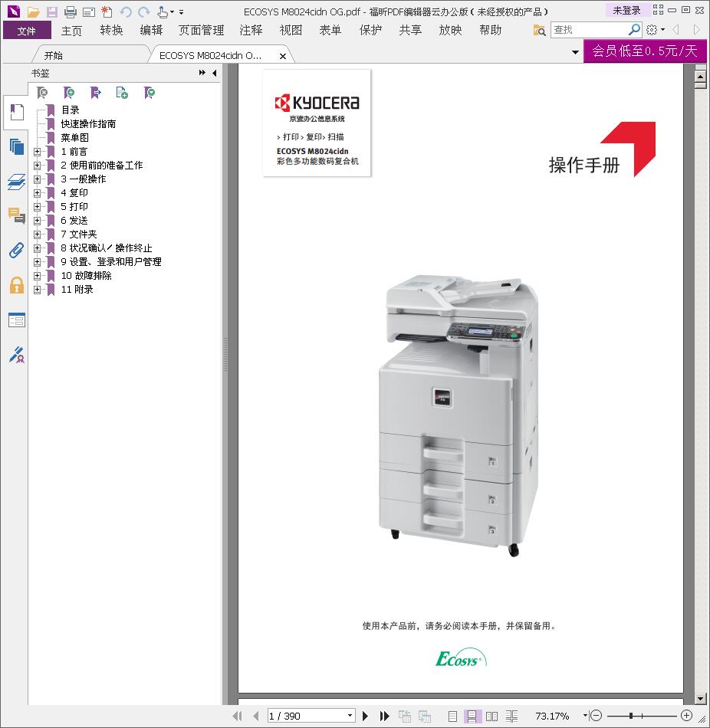Screen dimensions: 710x728
Task: Expand the '5 打印' bookmark
Action: point(37,207)
